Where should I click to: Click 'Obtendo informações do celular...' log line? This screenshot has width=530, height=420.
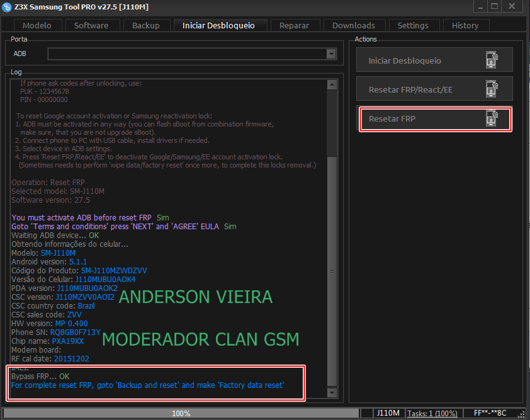pyautogui.click(x=70, y=244)
